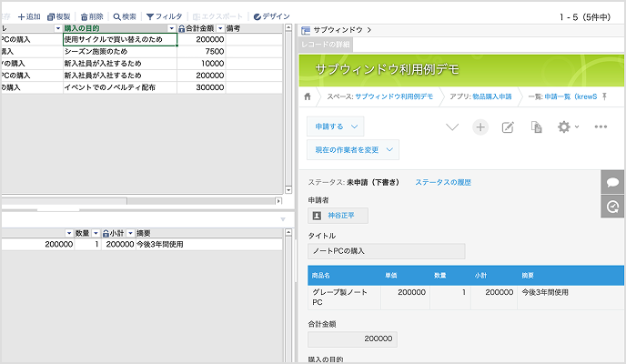Open the フィルタ (filter) tool
The width and height of the screenshot is (626, 364).
point(164,16)
